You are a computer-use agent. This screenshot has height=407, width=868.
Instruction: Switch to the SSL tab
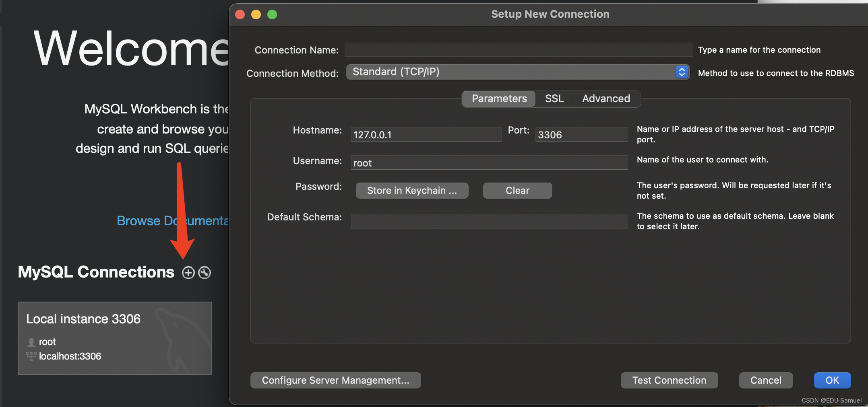(554, 99)
